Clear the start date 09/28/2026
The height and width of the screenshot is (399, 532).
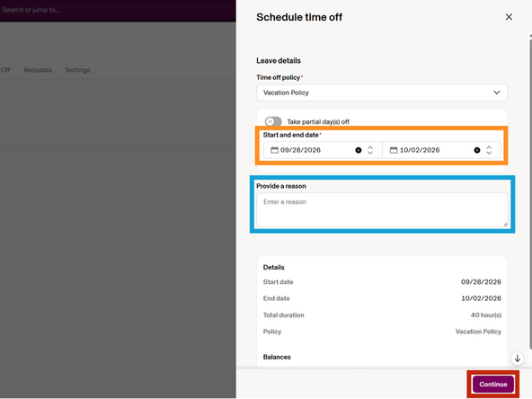[x=359, y=150]
